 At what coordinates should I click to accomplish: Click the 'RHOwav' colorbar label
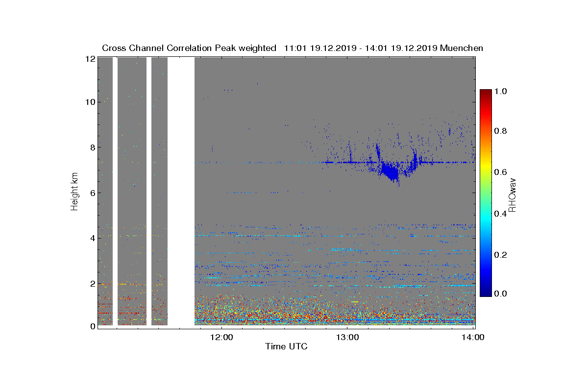point(513,194)
